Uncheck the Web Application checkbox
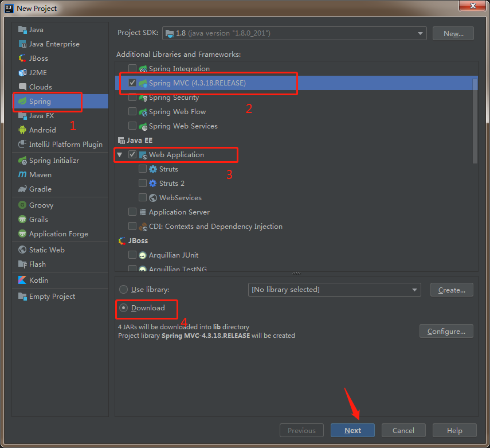Image resolution: width=490 pixels, height=448 pixels. pos(132,154)
